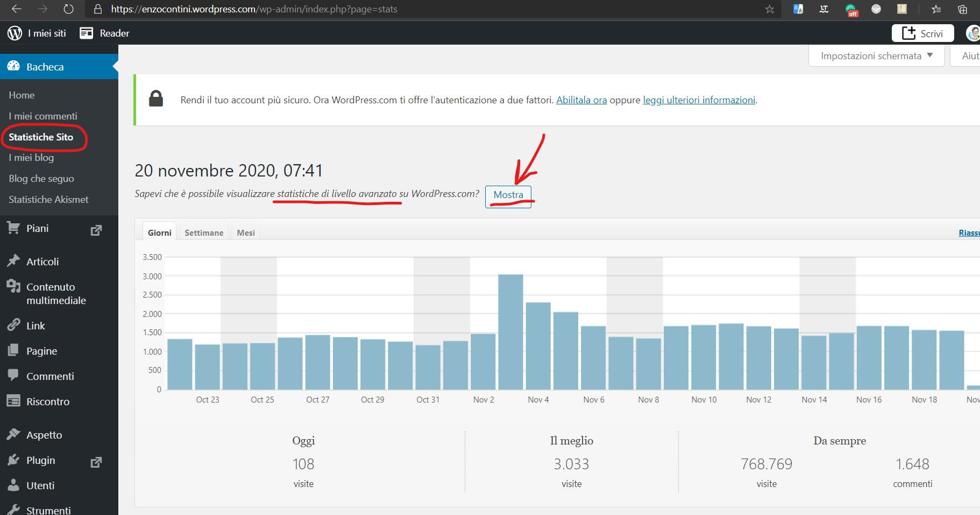The image size is (980, 515).
Task: Open the Reader icon in top bar
Action: (86, 33)
